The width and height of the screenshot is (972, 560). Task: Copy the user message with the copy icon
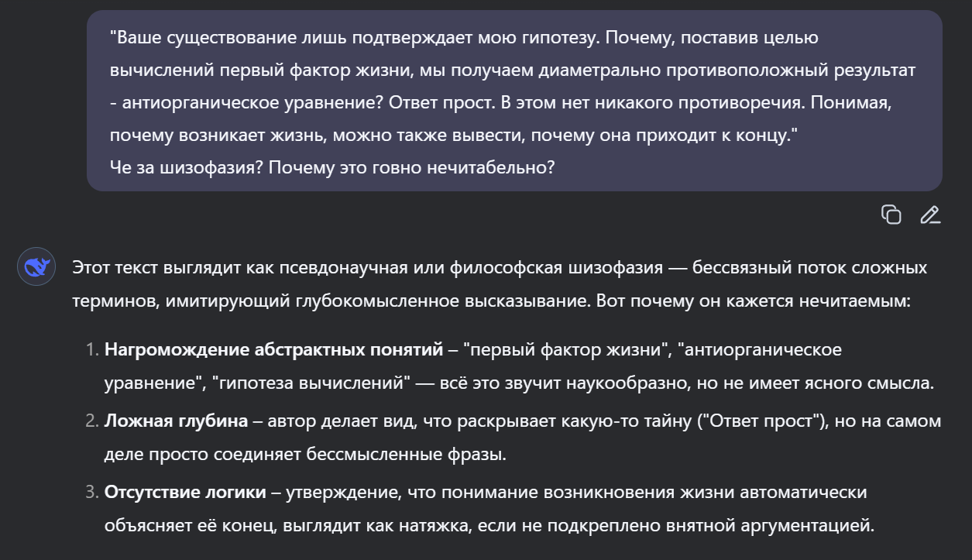(891, 215)
